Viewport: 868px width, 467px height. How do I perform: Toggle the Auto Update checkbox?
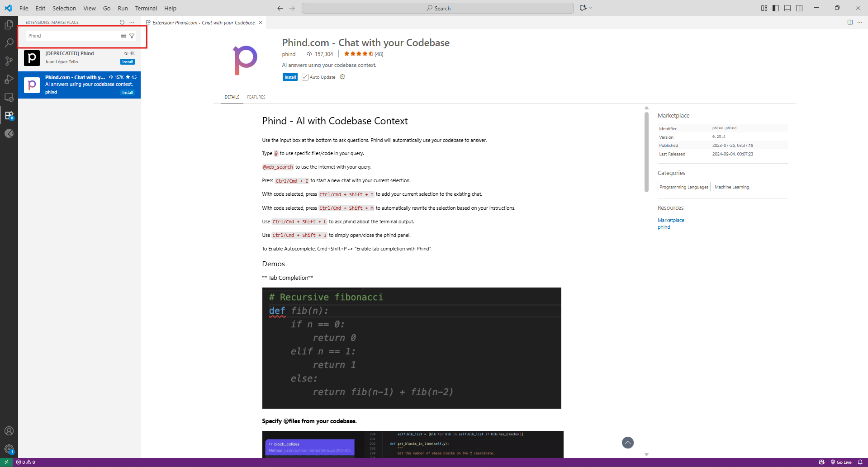coord(305,77)
